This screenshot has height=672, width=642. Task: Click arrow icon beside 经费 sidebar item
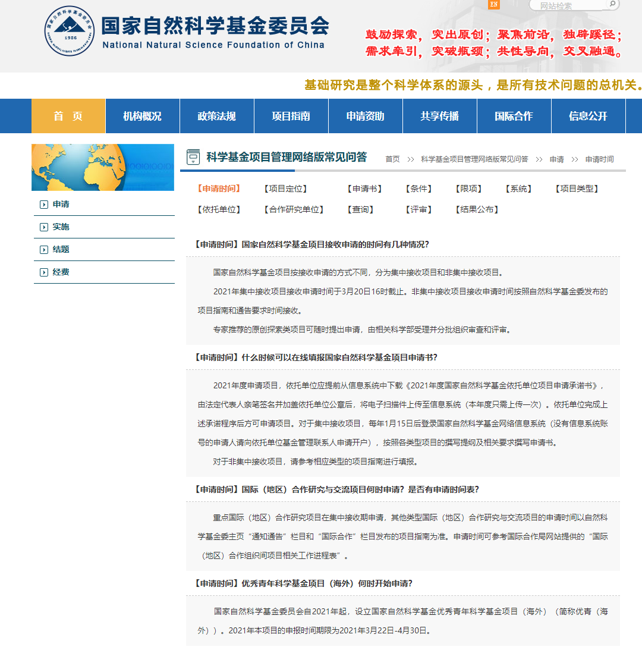[43, 272]
